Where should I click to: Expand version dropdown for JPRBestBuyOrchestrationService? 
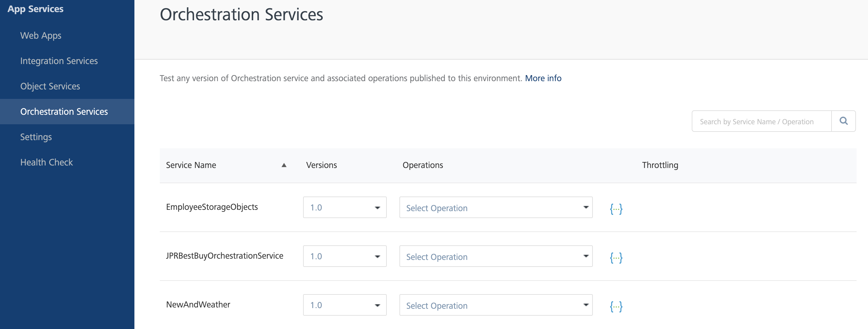click(x=344, y=256)
